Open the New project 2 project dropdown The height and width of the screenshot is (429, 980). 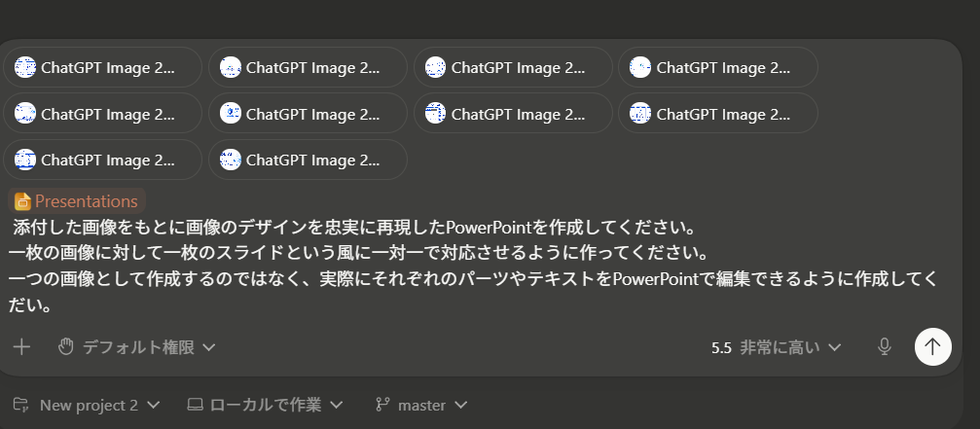87,406
